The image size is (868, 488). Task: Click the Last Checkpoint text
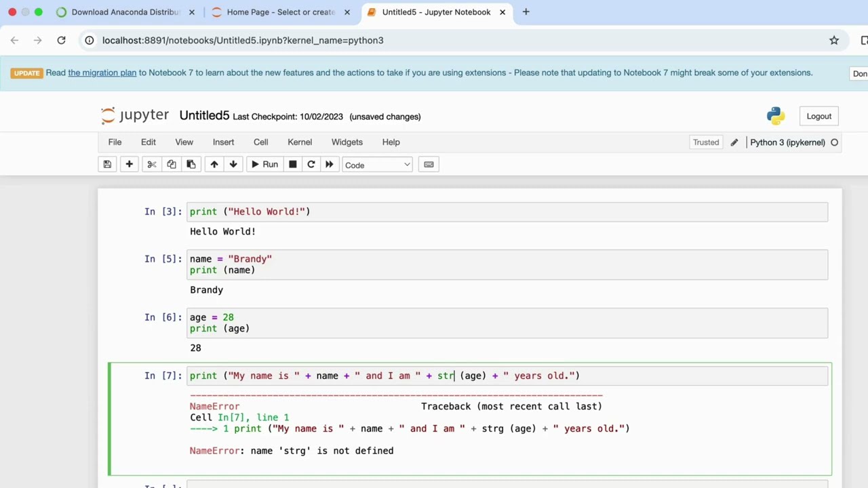(x=288, y=117)
